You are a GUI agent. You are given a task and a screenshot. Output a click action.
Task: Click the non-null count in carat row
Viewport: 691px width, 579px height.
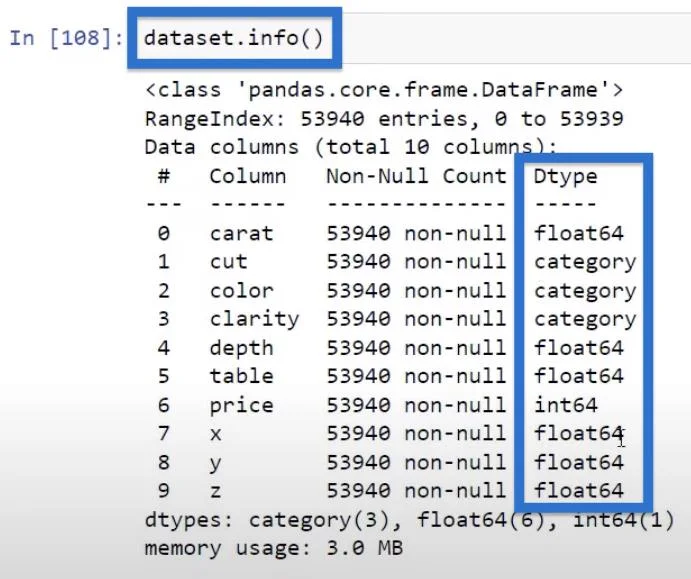pos(416,234)
